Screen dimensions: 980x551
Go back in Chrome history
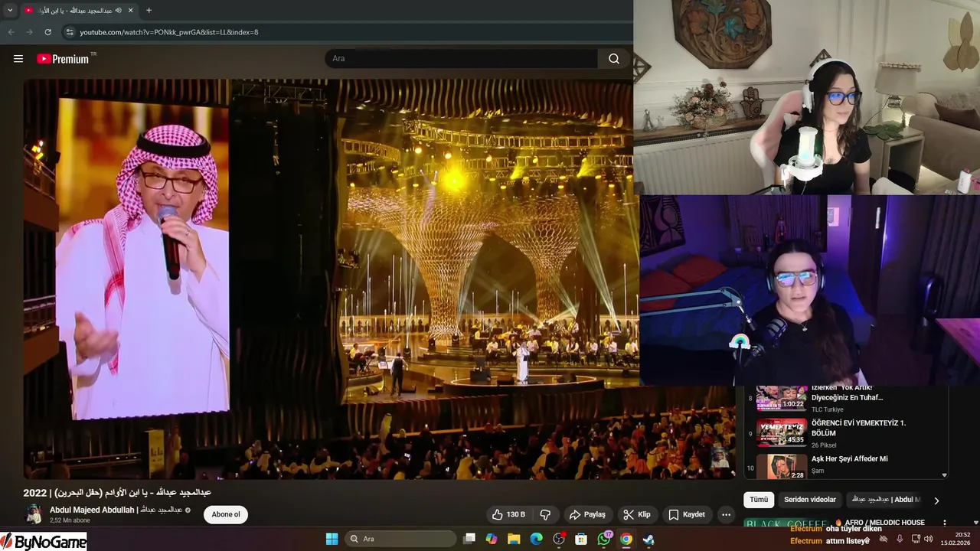(11, 32)
